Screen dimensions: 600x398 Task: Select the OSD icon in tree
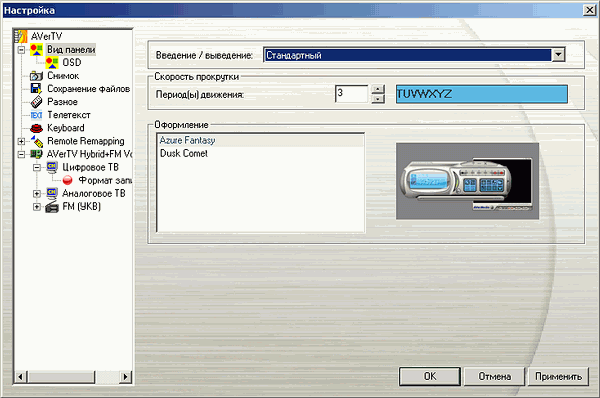(x=52, y=62)
